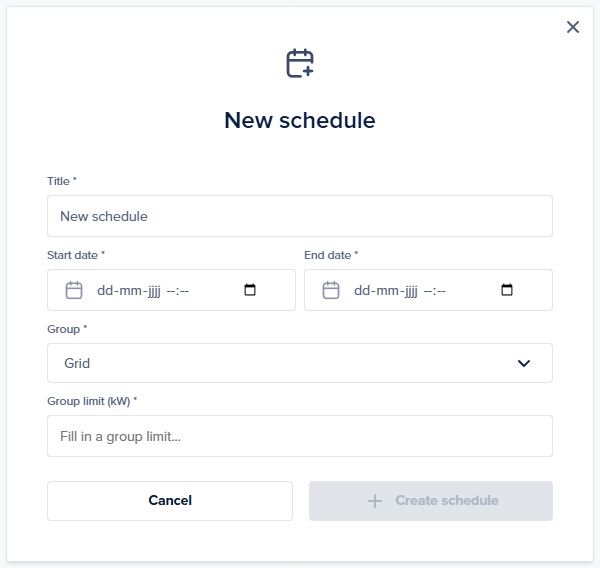Screen dimensions: 600x568
Task: Select the End date dd-mm-jjjj text
Action: pyautogui.click(x=385, y=291)
